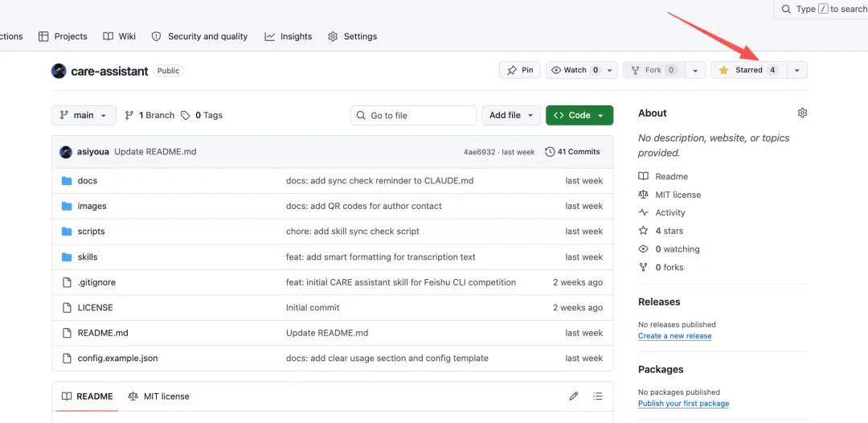Image resolution: width=868 pixels, height=423 pixels.
Task: Click the asiyoua avatar in commit row
Action: coord(66,152)
